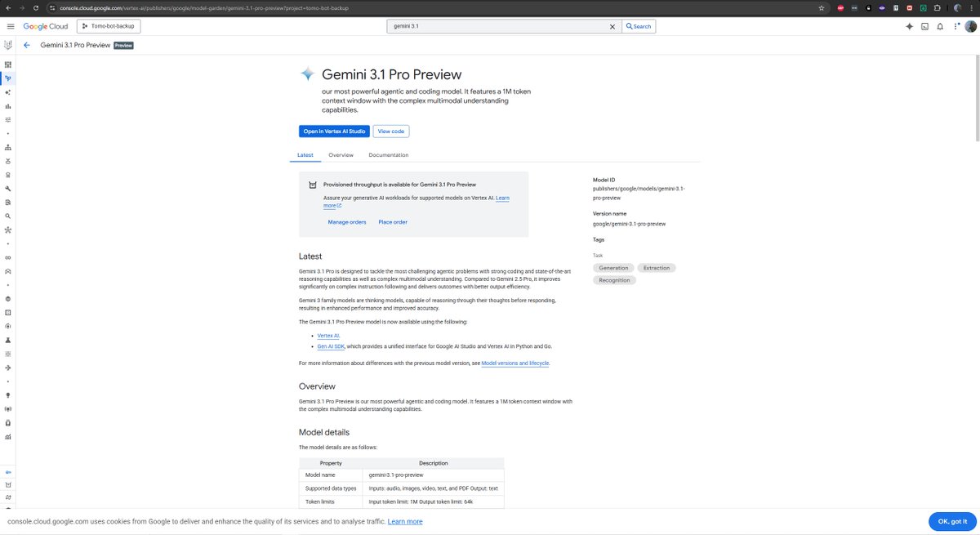Switch to the Documentation tab

click(x=389, y=155)
